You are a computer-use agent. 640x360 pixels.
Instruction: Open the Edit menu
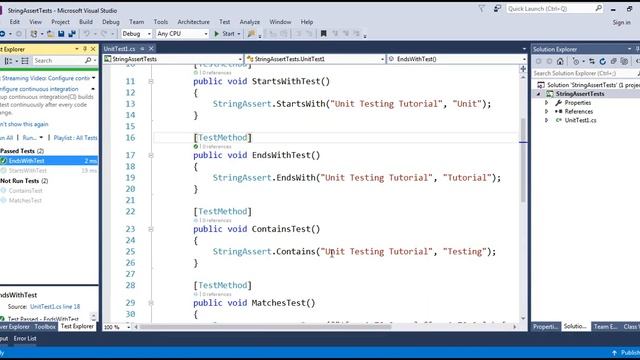tap(15, 22)
